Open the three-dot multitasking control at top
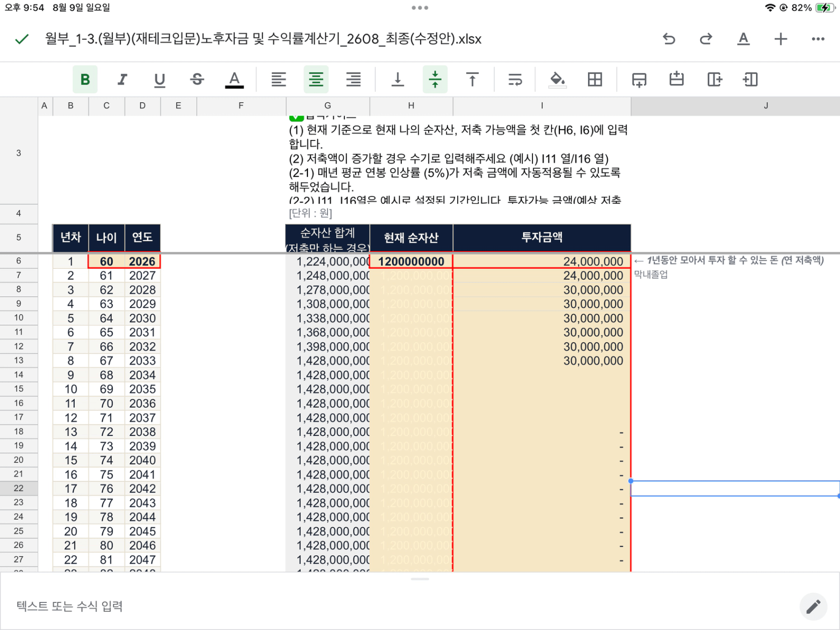 [x=420, y=7]
